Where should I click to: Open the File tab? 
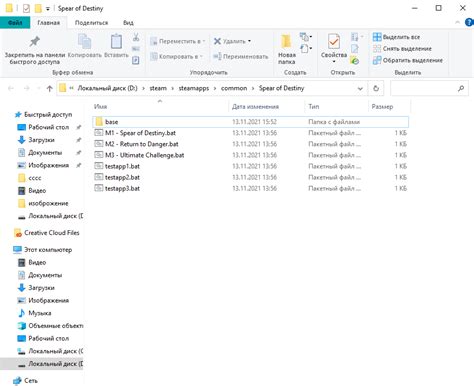coord(15,23)
